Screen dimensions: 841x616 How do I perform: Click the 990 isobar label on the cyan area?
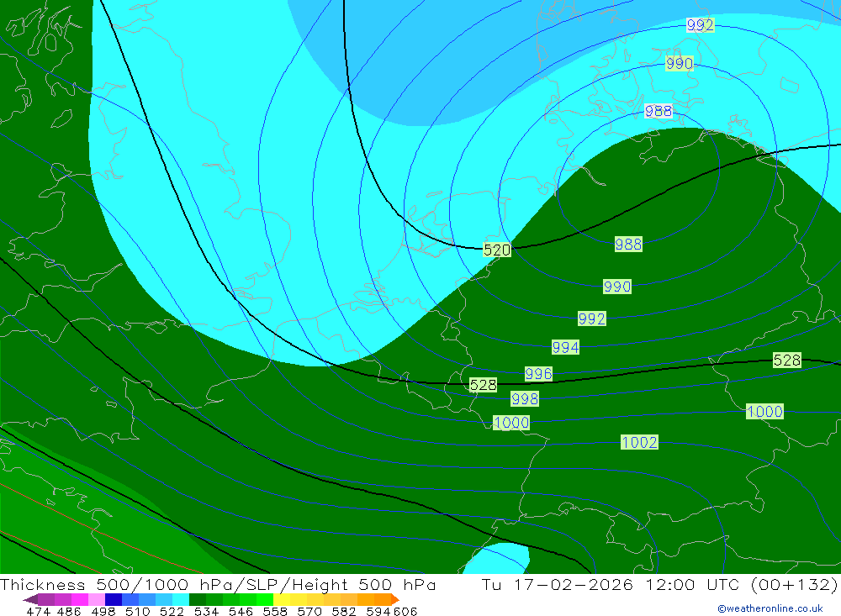tap(679, 63)
